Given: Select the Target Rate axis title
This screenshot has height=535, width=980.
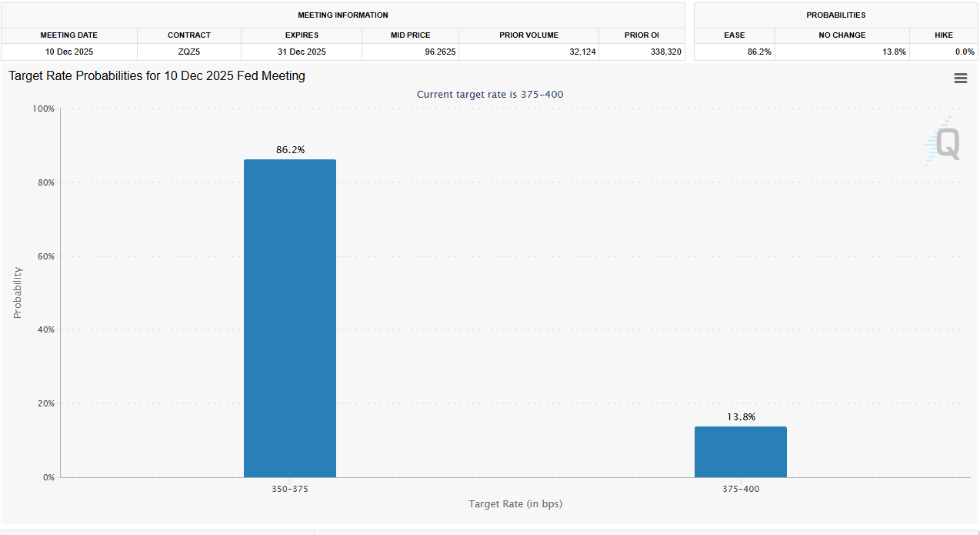Looking at the screenshot, I should [515, 503].
